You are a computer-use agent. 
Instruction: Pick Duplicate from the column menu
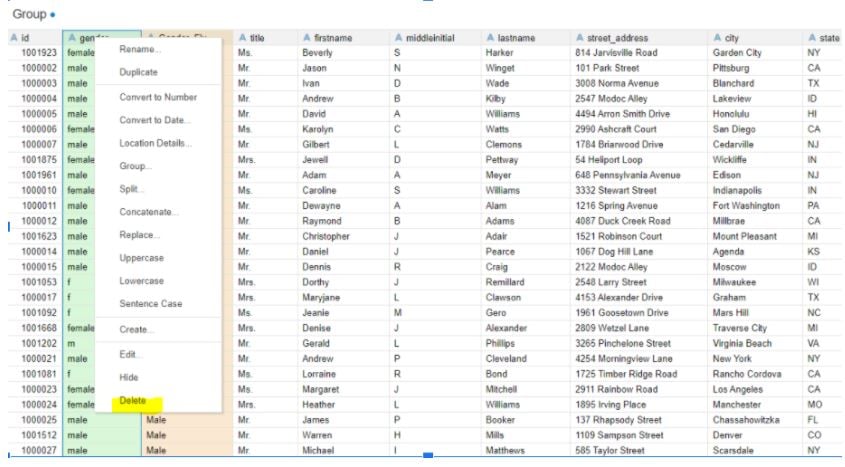click(x=138, y=73)
